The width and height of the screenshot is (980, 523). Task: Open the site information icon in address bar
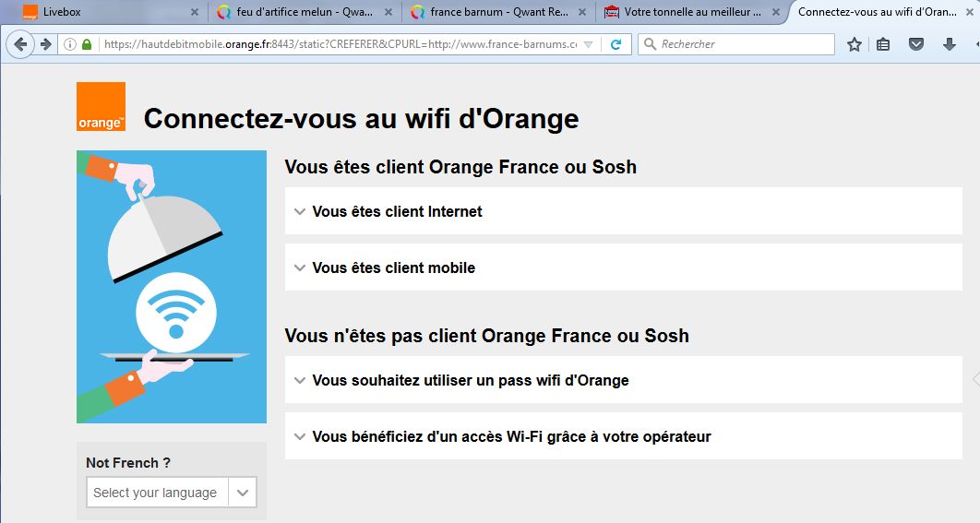(x=70, y=44)
